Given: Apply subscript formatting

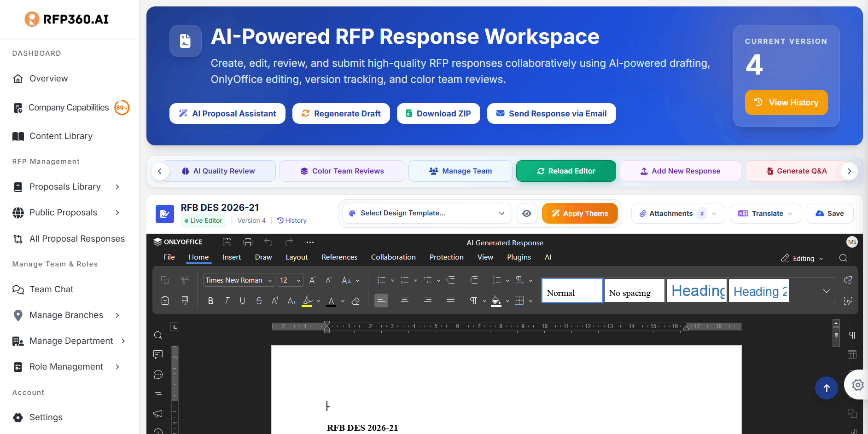Looking at the screenshot, I should point(291,301).
